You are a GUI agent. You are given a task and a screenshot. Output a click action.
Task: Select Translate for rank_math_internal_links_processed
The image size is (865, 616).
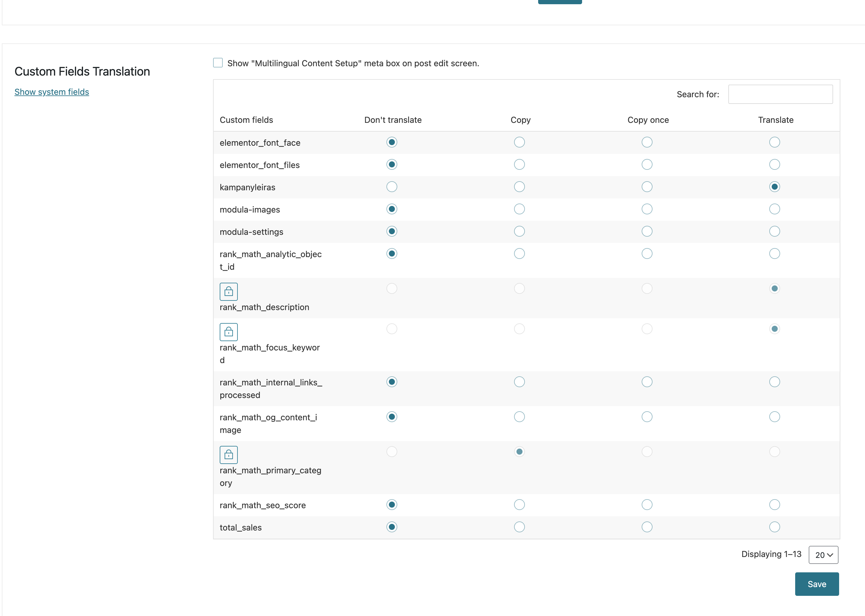(774, 381)
